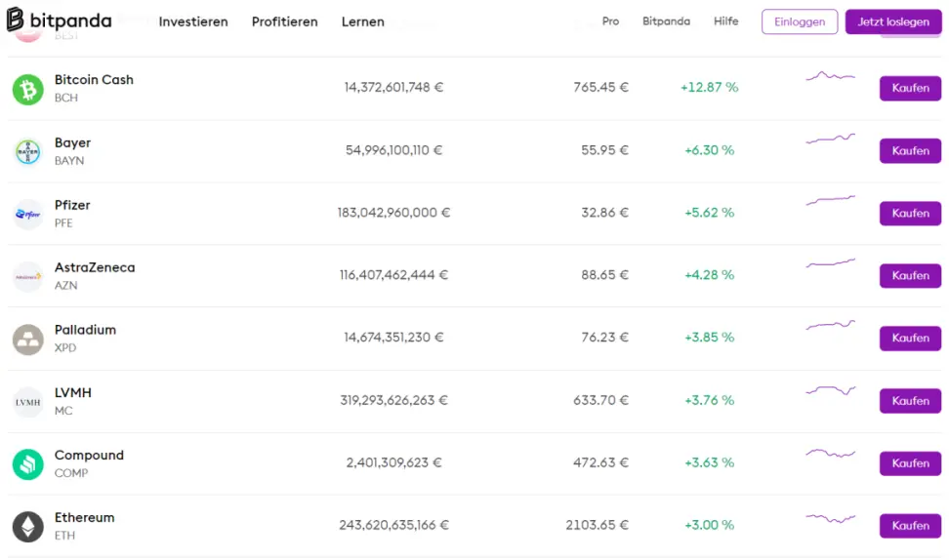949x560 pixels.
Task: Click the 32.86 € price
Action: tap(604, 213)
